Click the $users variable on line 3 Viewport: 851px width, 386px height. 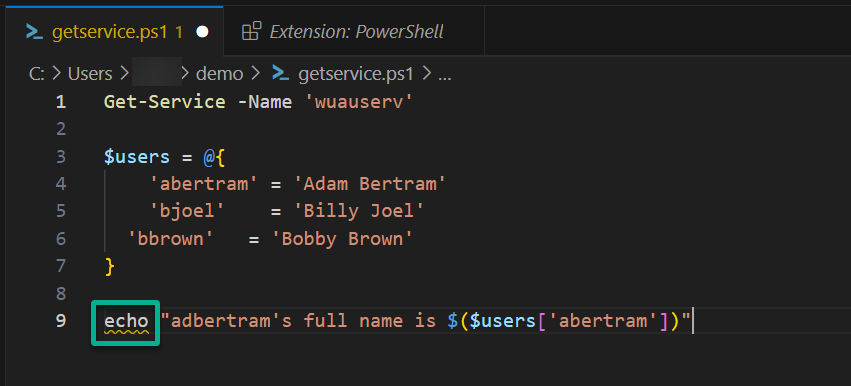137,157
